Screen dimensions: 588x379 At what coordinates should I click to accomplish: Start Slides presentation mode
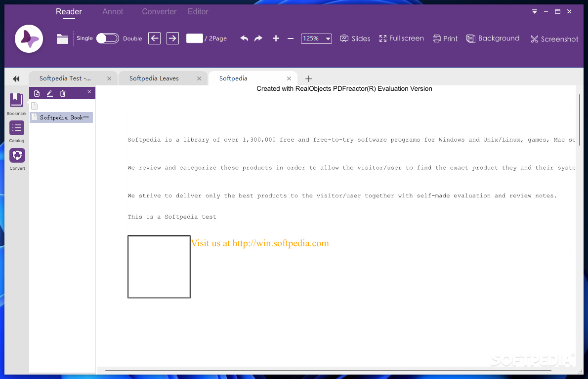click(355, 38)
